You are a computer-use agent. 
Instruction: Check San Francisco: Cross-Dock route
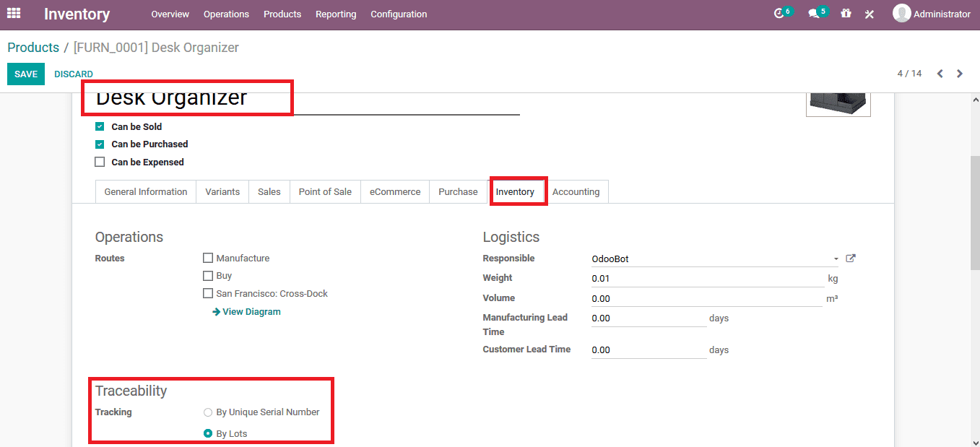208,294
